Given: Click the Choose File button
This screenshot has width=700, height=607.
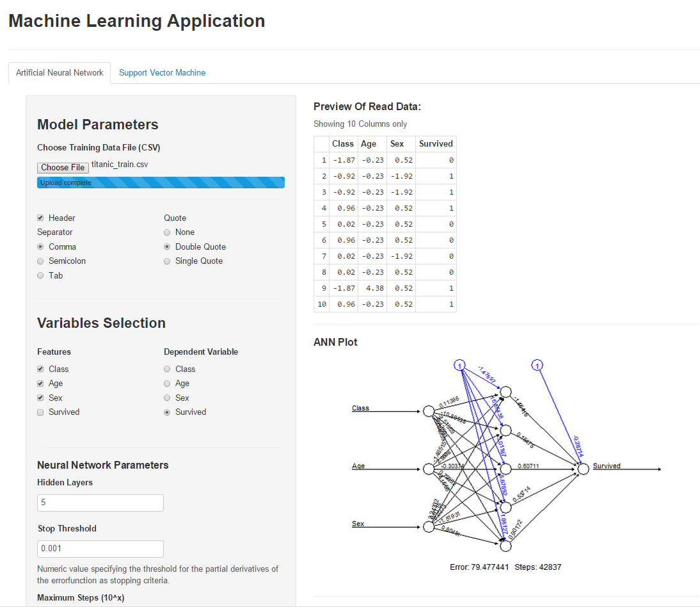Looking at the screenshot, I should 63,168.
